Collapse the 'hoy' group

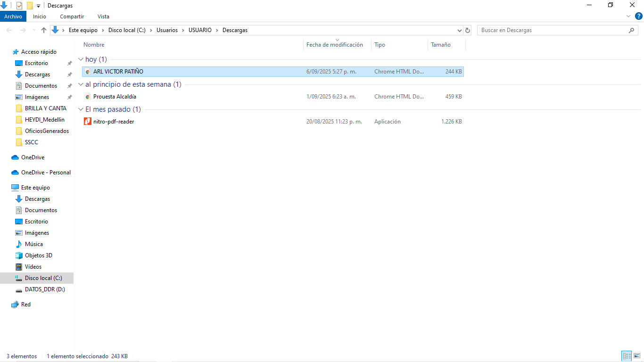[81, 59]
